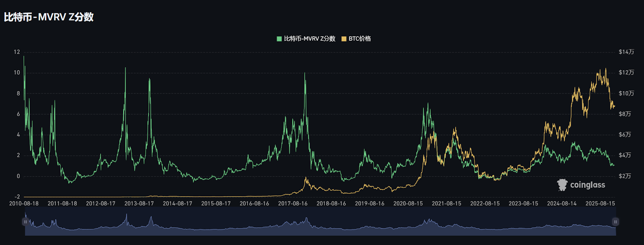Click the coinglass mascot logo icon

point(562,185)
